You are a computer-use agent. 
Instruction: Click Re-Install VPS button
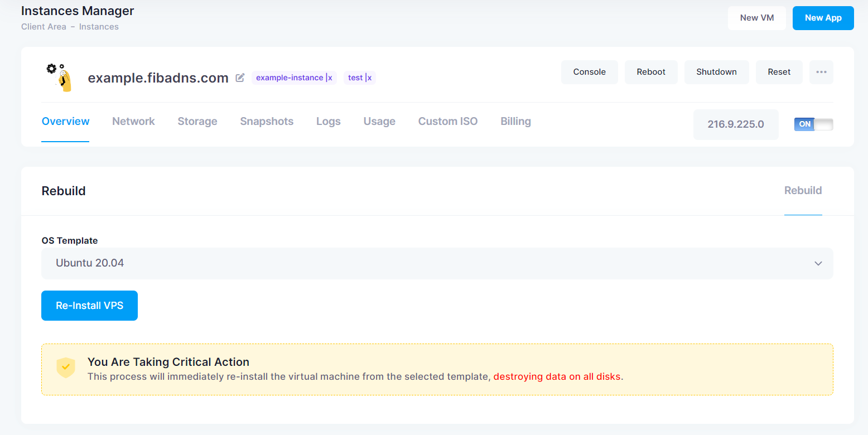pos(89,306)
